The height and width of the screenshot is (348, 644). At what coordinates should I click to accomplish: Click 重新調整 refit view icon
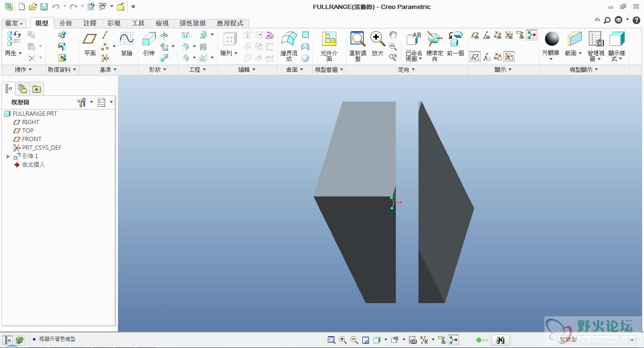(358, 47)
